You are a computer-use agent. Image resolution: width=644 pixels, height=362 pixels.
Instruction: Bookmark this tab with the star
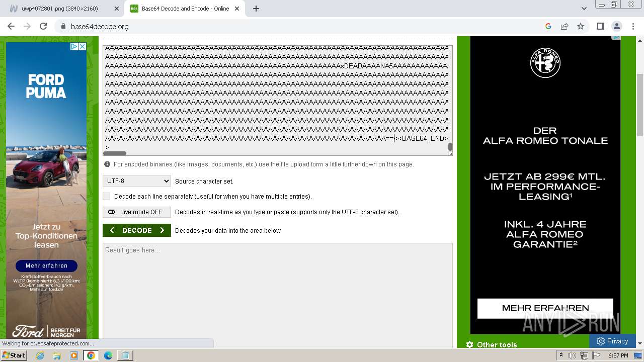[581, 26]
